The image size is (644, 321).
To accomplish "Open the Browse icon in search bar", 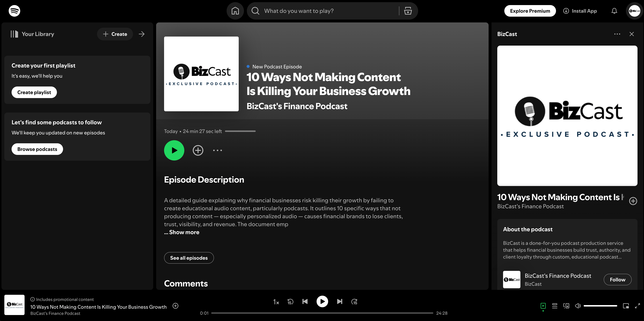I will [408, 11].
